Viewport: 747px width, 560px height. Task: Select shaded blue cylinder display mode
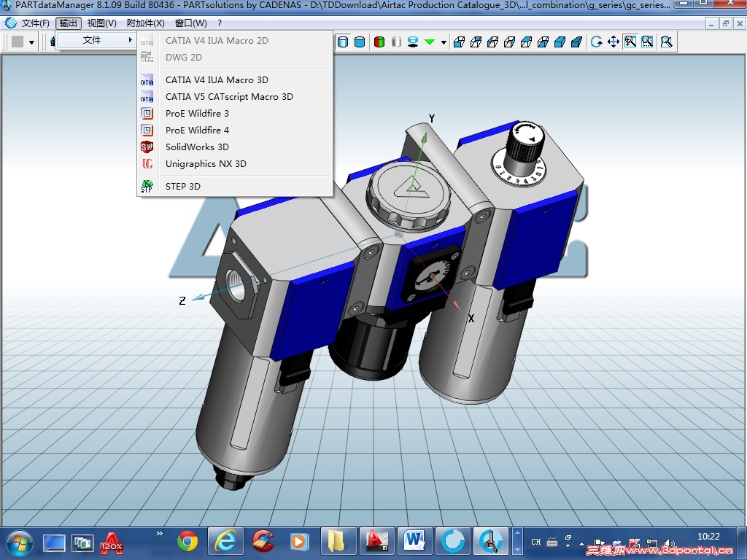(360, 42)
